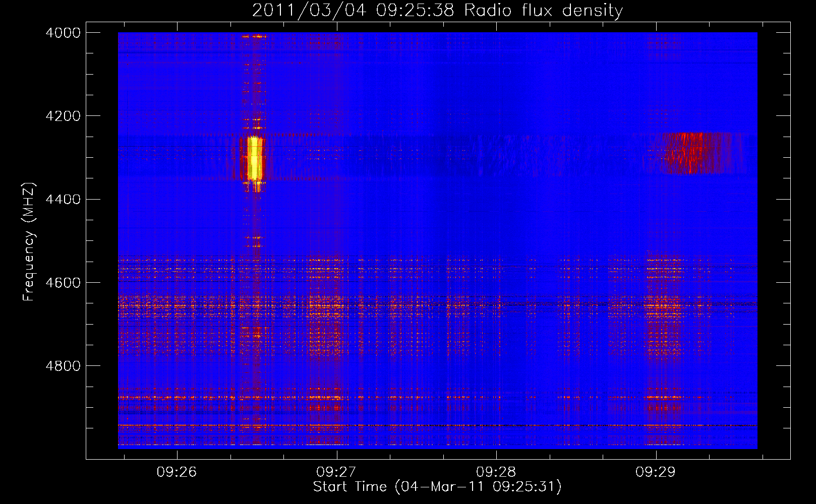
Task: Select the 4400 frequency axis label
Action: pyautogui.click(x=63, y=199)
